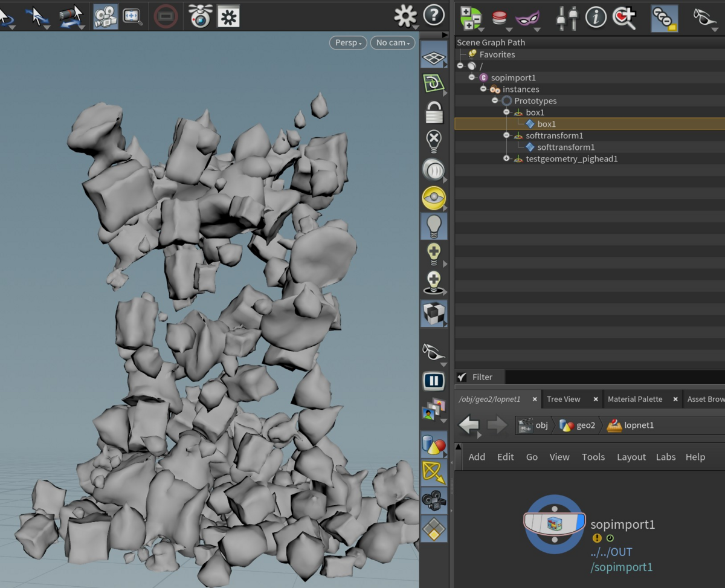Click the red layer stack icon
The width and height of the screenshot is (725, 588).
pos(500,18)
